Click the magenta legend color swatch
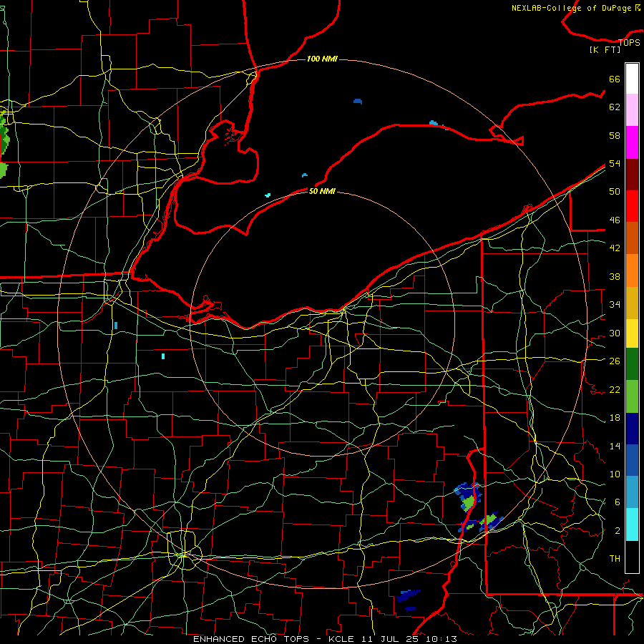This screenshot has height=644, width=644. [x=632, y=142]
